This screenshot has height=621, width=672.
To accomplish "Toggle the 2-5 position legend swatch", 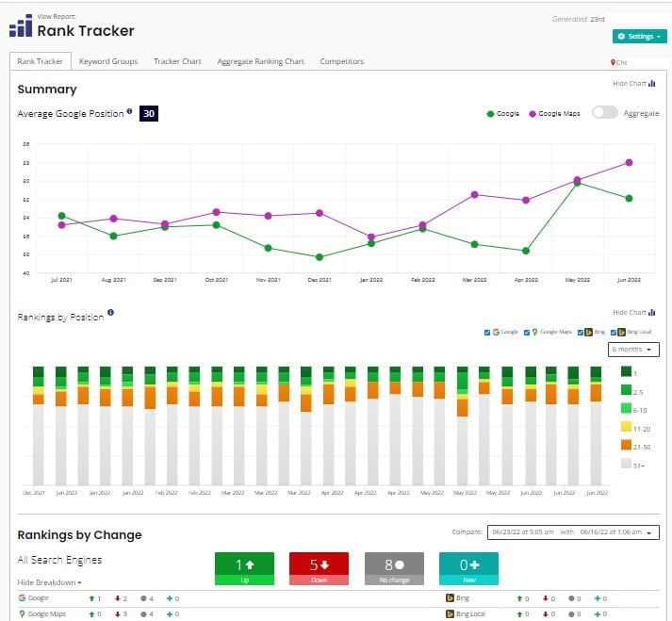I will 626,390.
